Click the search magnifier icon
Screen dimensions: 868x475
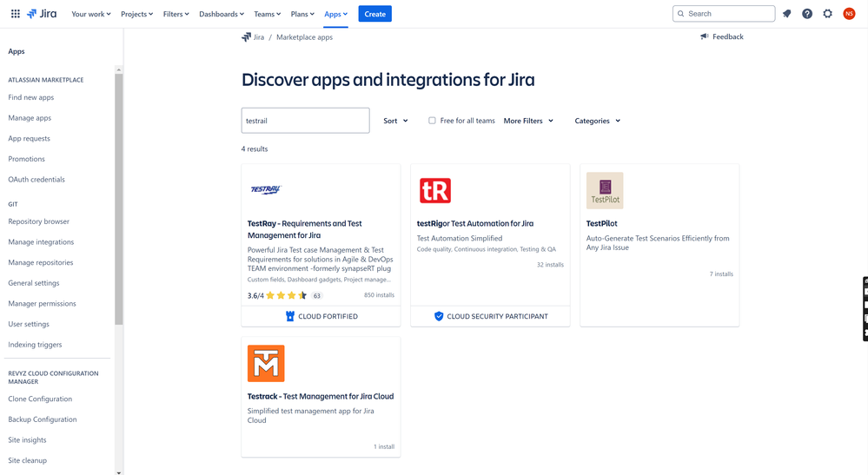(x=681, y=14)
